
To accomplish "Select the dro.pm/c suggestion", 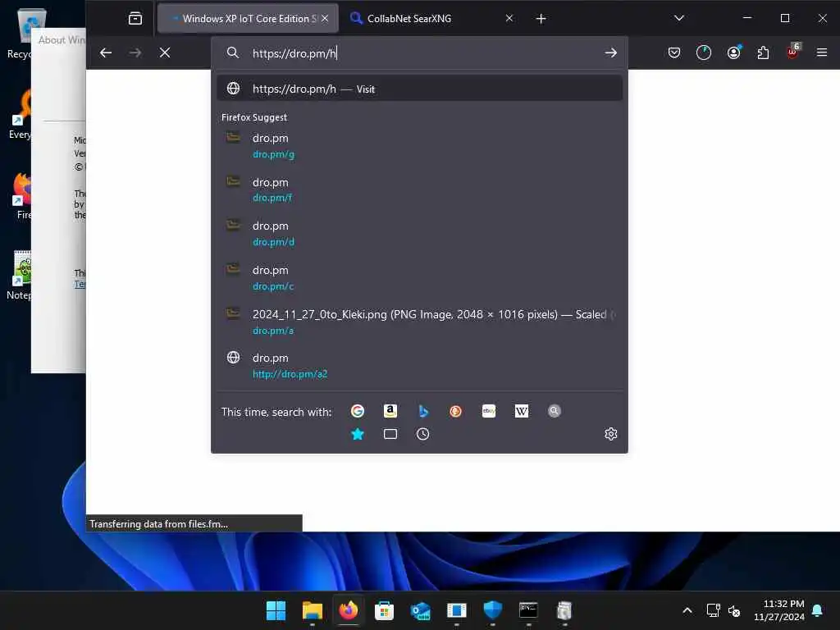I will click(x=419, y=277).
